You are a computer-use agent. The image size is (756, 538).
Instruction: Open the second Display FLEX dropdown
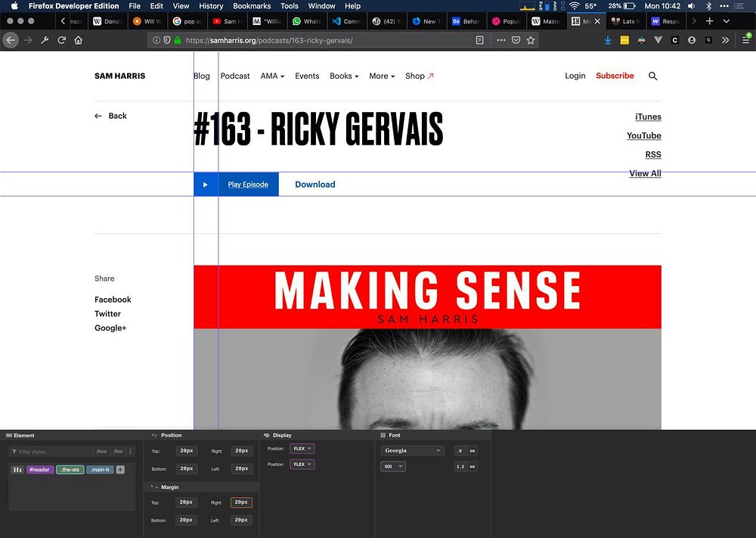pyautogui.click(x=302, y=464)
